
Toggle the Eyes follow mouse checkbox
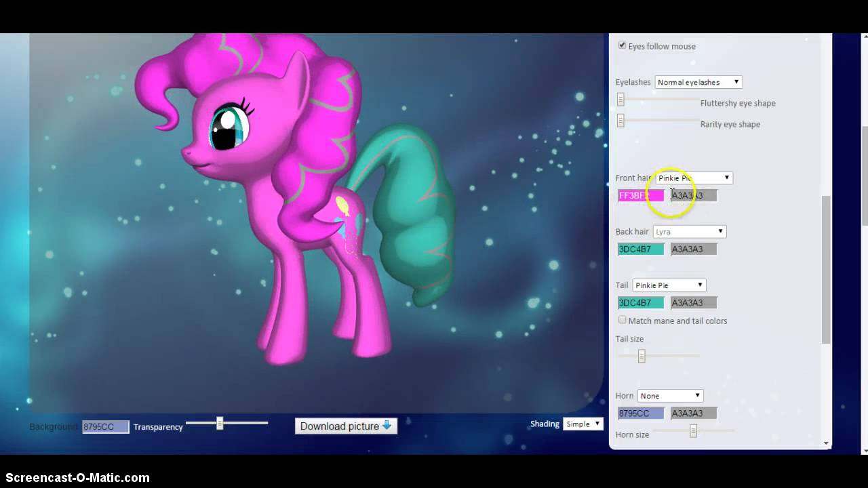(x=622, y=45)
